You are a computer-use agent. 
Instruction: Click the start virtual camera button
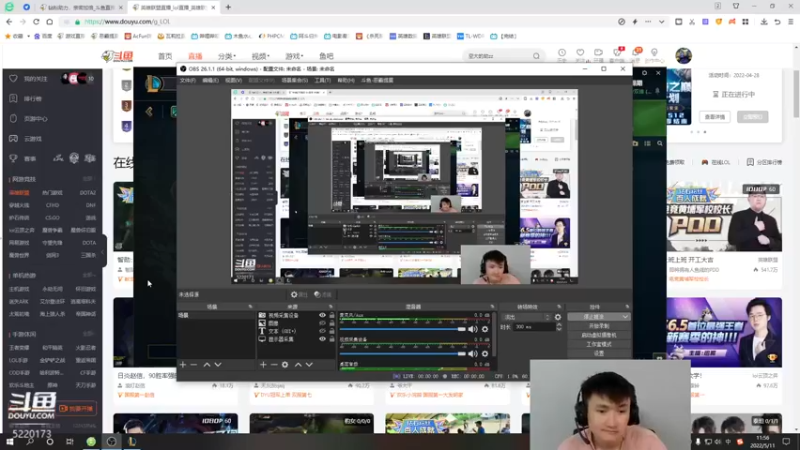598,335
